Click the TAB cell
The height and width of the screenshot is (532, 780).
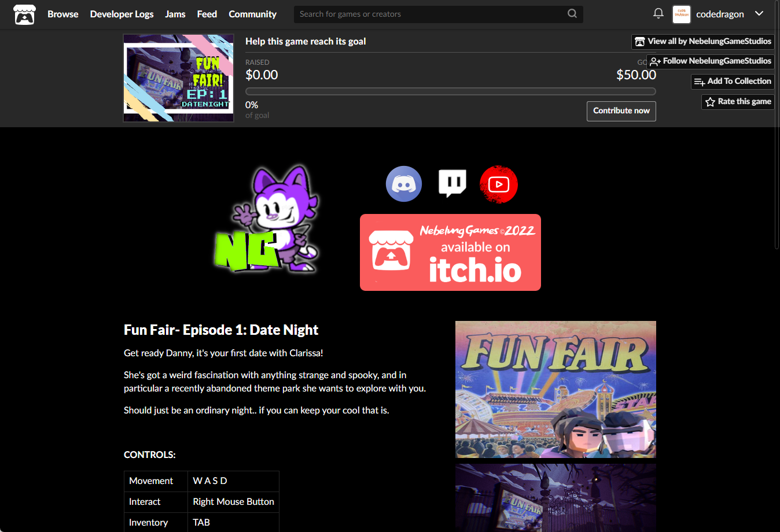233,523
